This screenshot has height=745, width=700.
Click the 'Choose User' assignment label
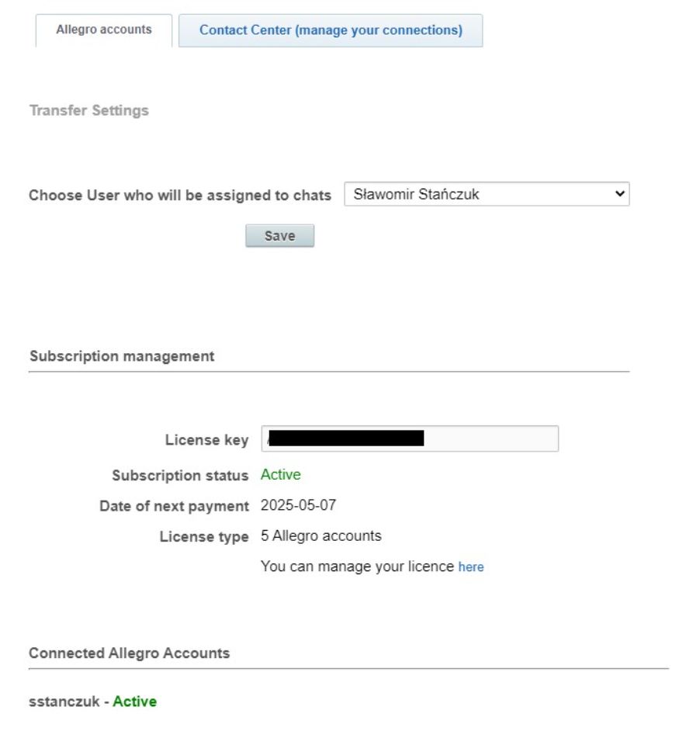[180, 195]
